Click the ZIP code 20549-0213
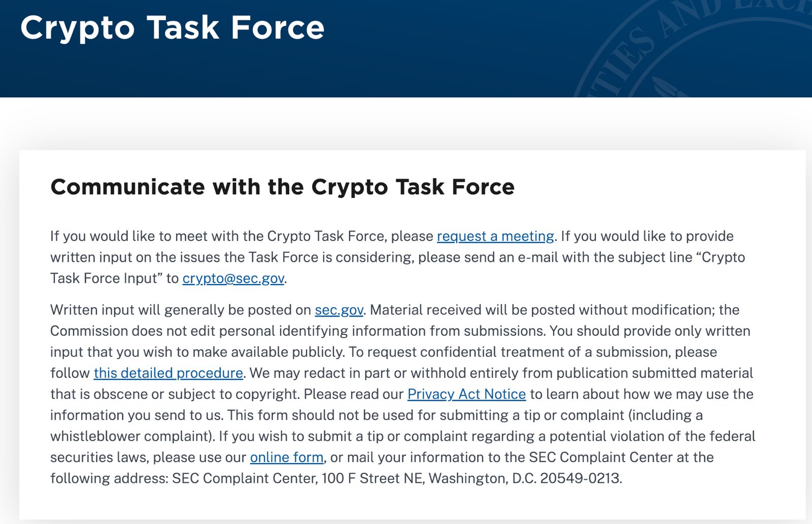 click(580, 478)
